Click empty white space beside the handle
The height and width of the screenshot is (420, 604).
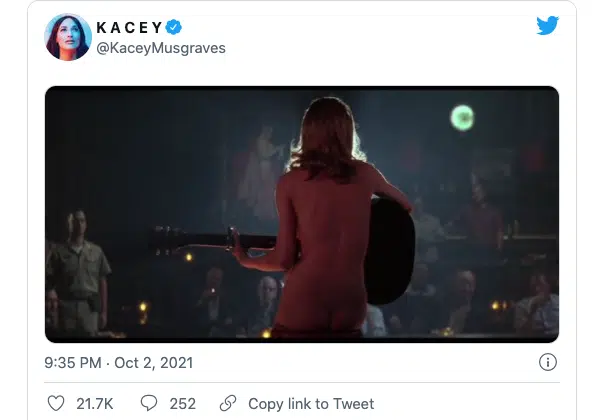coord(380,49)
